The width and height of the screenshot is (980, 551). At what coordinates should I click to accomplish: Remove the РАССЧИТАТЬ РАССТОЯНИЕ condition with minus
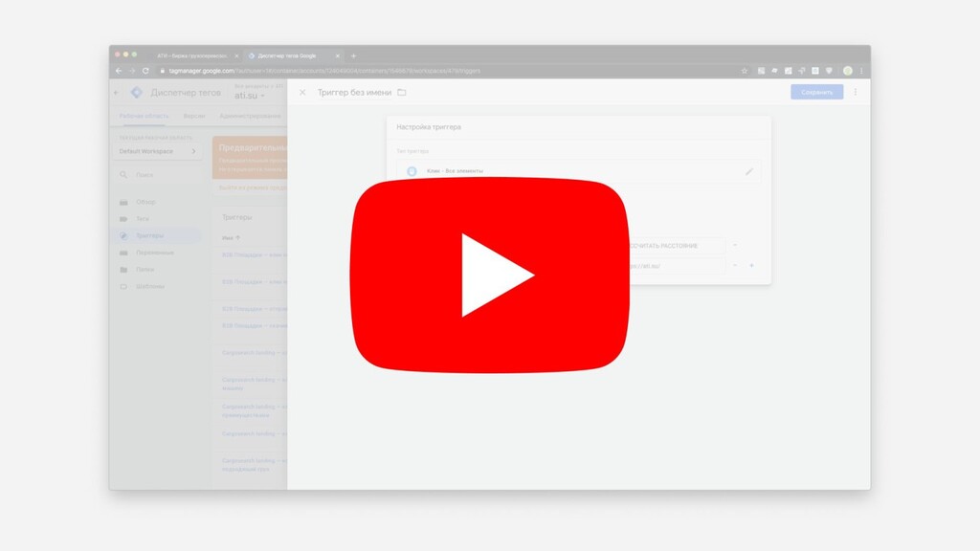point(735,246)
